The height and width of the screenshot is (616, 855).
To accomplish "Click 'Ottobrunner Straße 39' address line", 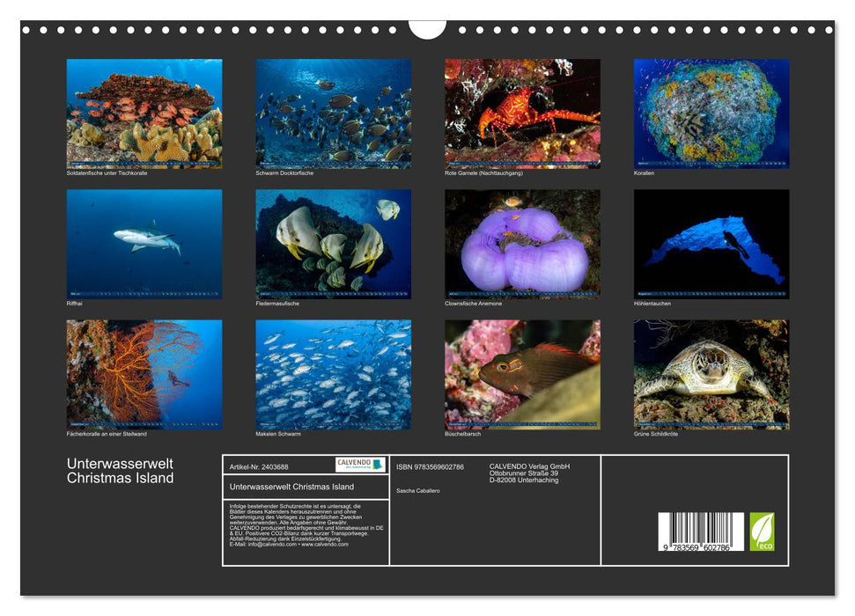I will click(x=523, y=473).
